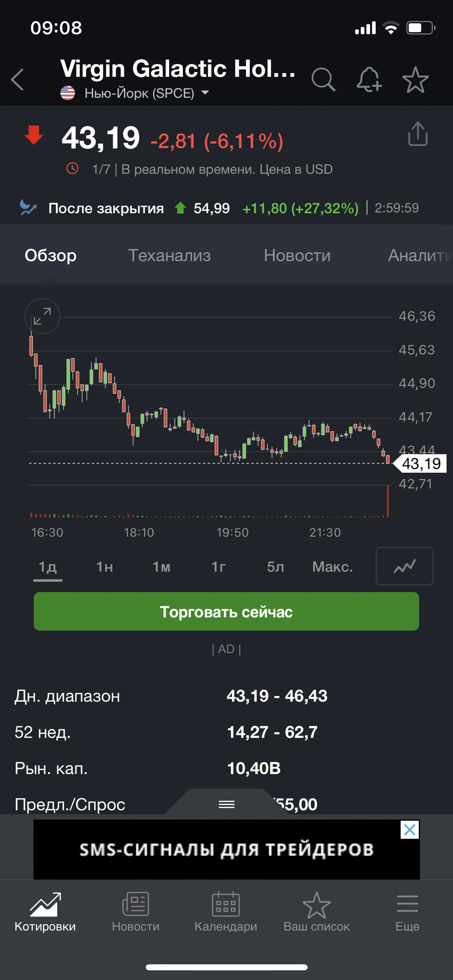Close the SMS-сигналы ad banner
The image size is (453, 980).
coord(410,830)
